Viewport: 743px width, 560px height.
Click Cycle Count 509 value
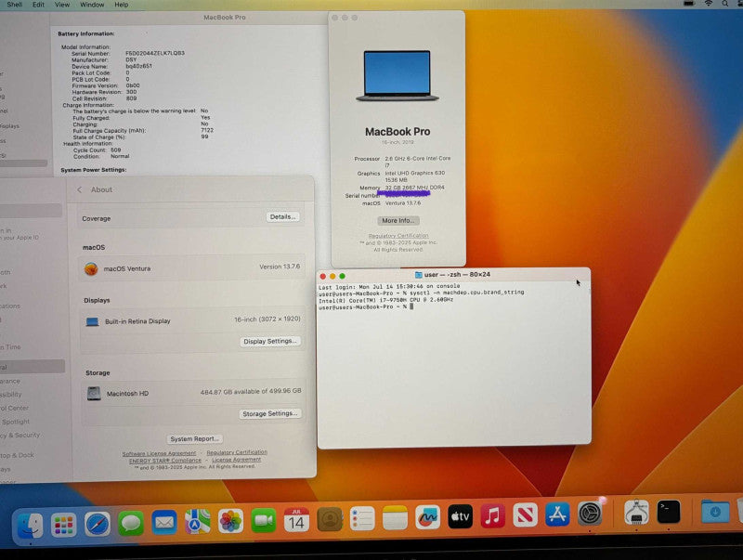pos(116,150)
